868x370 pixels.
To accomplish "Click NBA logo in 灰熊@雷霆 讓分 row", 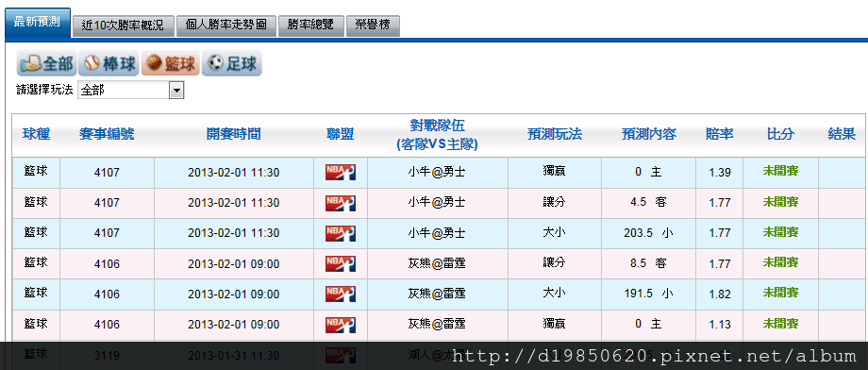I will (340, 263).
